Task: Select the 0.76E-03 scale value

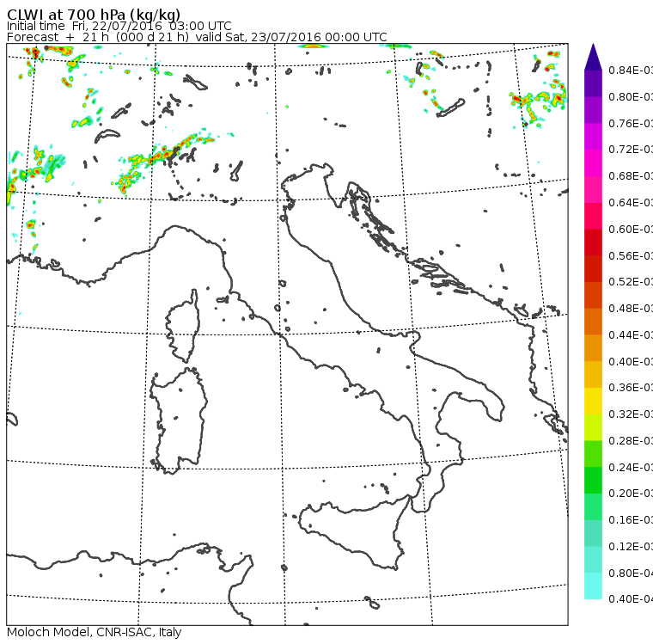Action: 631,123
